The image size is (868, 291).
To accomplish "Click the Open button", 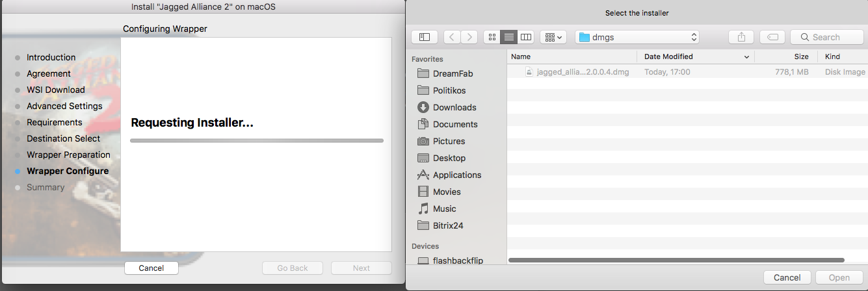I will pos(839,277).
